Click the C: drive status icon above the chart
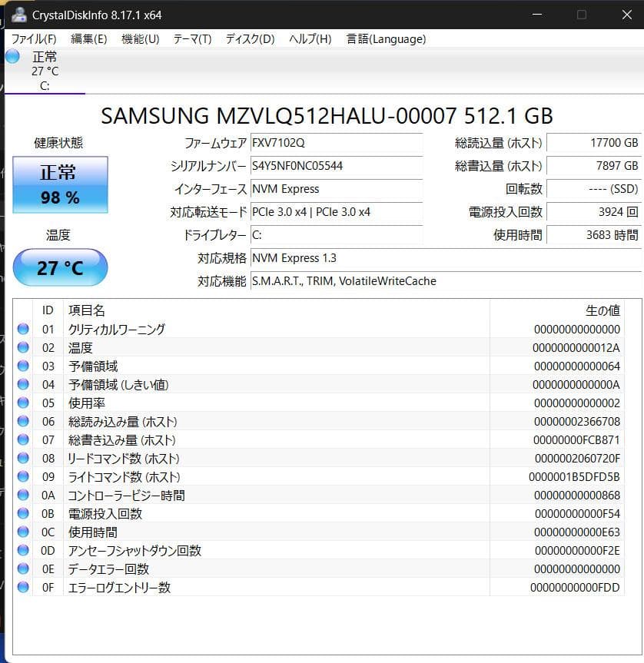 (12, 56)
